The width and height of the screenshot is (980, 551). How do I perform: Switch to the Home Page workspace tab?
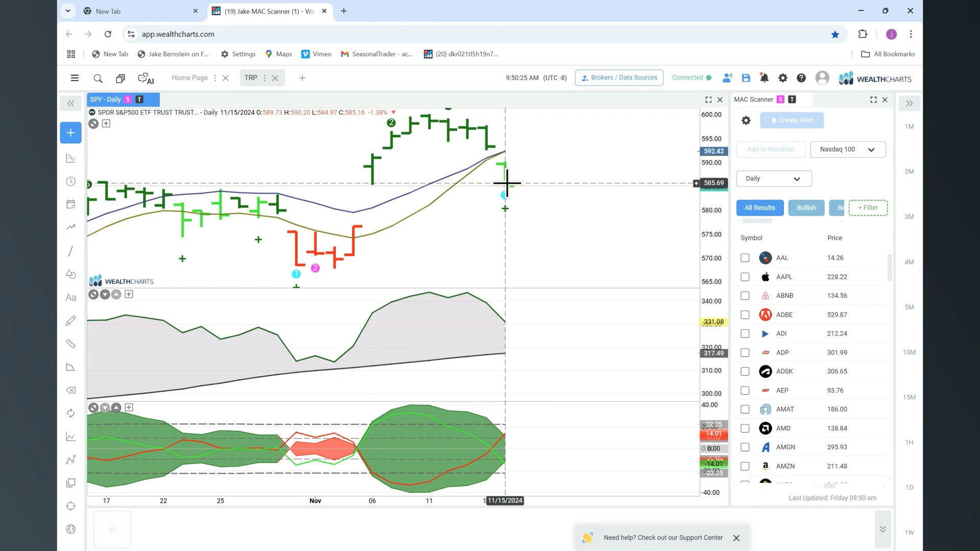[190, 78]
